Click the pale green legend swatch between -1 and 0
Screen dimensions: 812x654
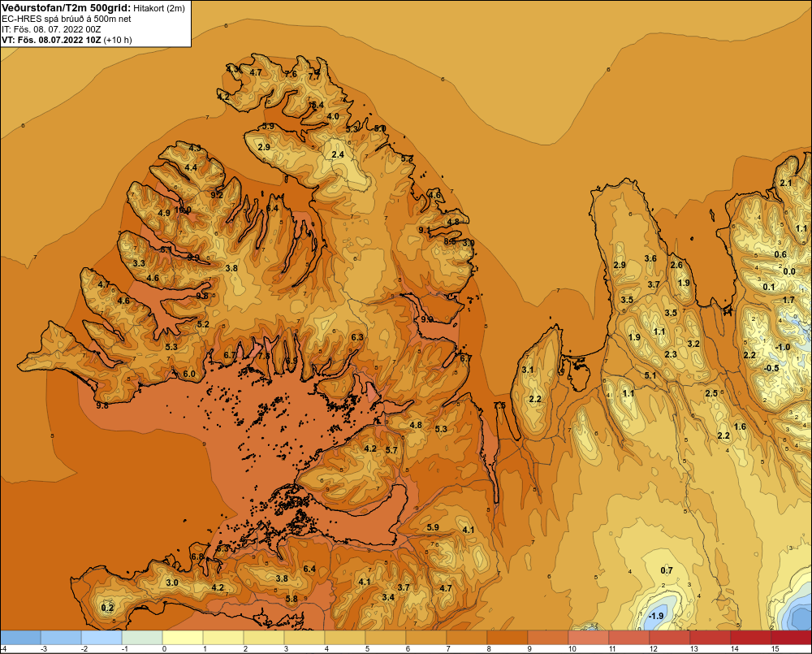click(142, 638)
